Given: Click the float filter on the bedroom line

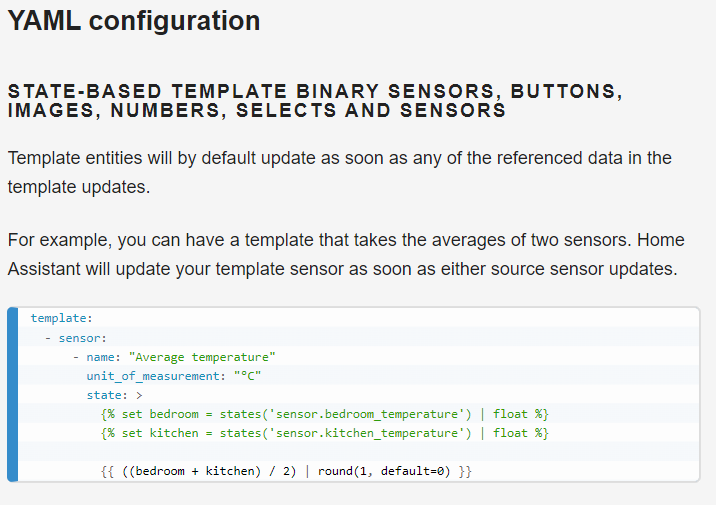Looking at the screenshot, I should point(510,414).
